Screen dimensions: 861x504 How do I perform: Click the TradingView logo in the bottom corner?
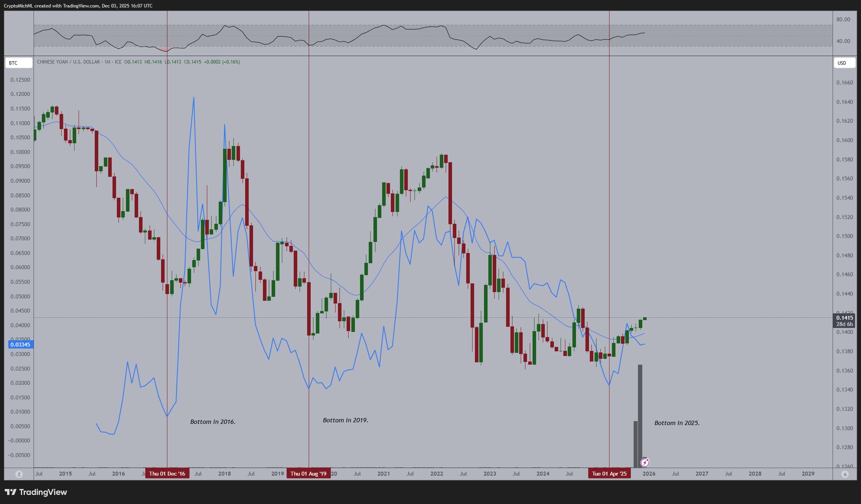(36, 492)
